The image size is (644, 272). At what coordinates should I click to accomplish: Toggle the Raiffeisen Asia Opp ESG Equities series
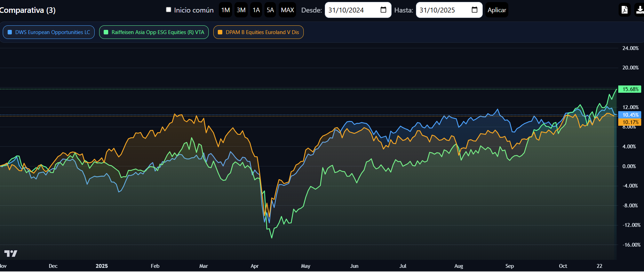point(154,32)
